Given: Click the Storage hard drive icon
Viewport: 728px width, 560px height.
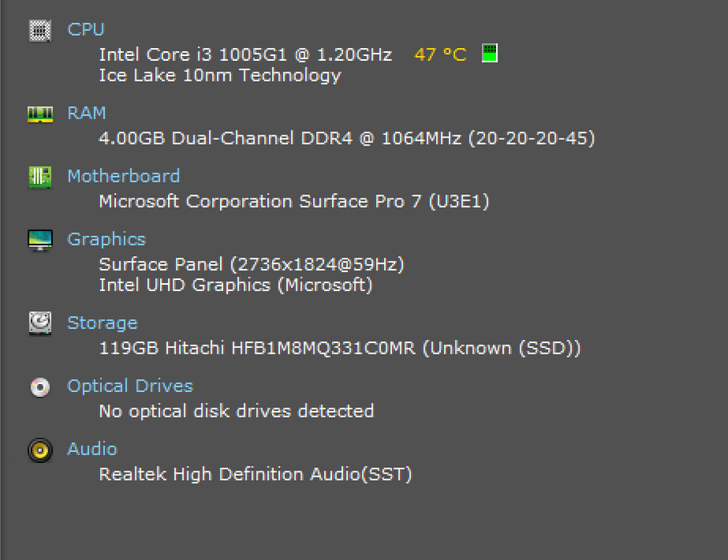Looking at the screenshot, I should (39, 322).
